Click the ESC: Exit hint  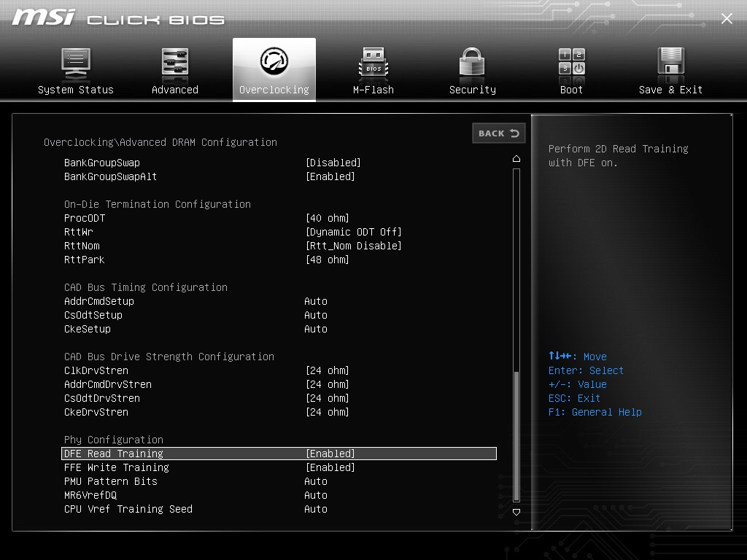574,398
